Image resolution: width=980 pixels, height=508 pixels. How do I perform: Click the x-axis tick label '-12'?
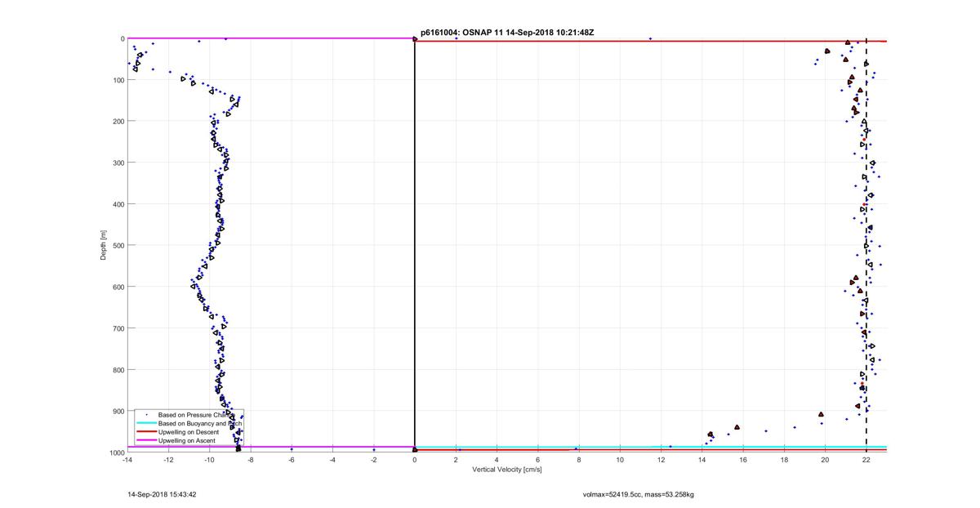click(168, 460)
